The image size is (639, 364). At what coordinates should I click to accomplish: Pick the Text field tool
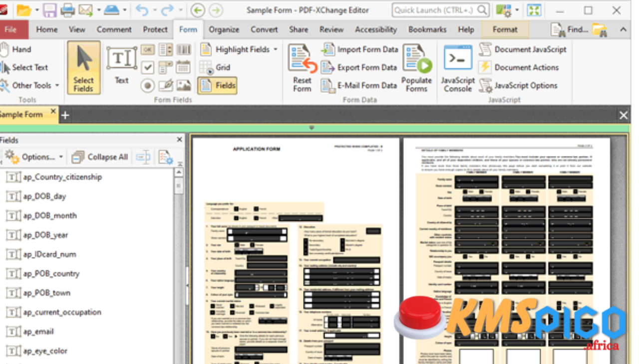click(121, 65)
